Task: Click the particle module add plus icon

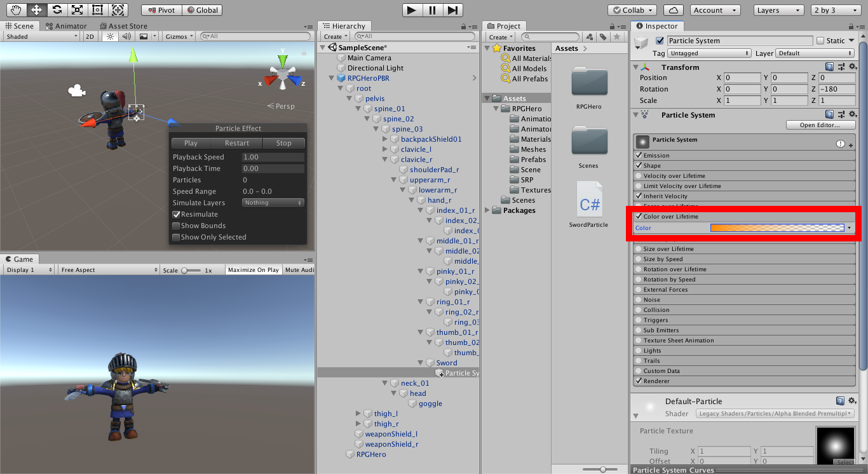Action: [851, 146]
